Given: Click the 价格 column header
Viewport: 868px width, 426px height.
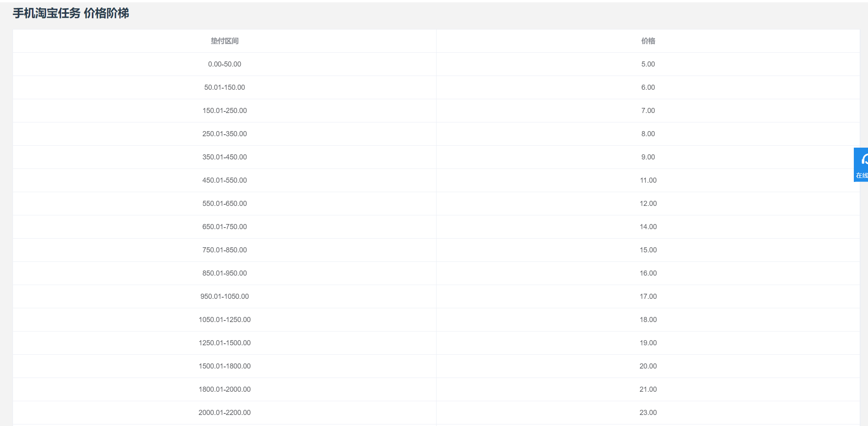Looking at the screenshot, I should click(648, 41).
